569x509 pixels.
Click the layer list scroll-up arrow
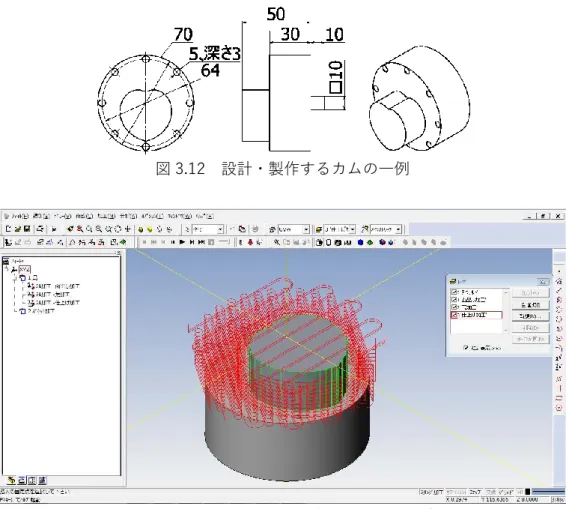[506, 292]
